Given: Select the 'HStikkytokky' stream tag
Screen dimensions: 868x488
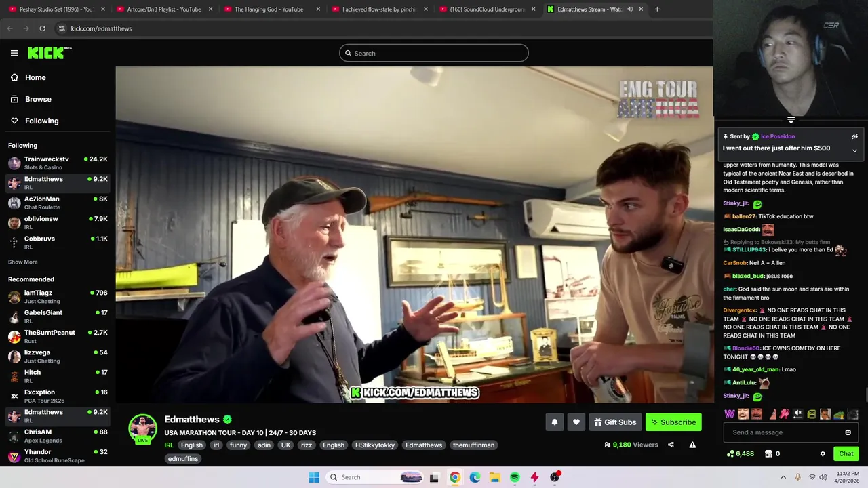Looking at the screenshot, I should pos(374,445).
